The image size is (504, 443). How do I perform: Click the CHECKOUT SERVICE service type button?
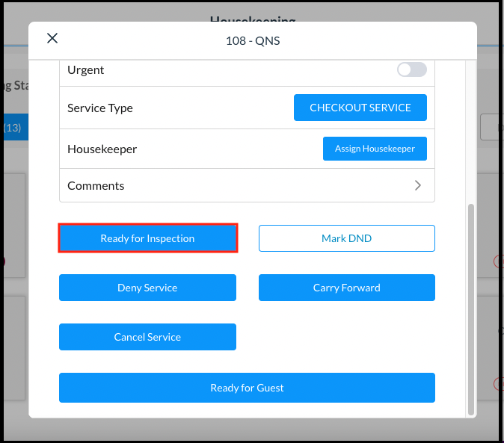click(360, 108)
